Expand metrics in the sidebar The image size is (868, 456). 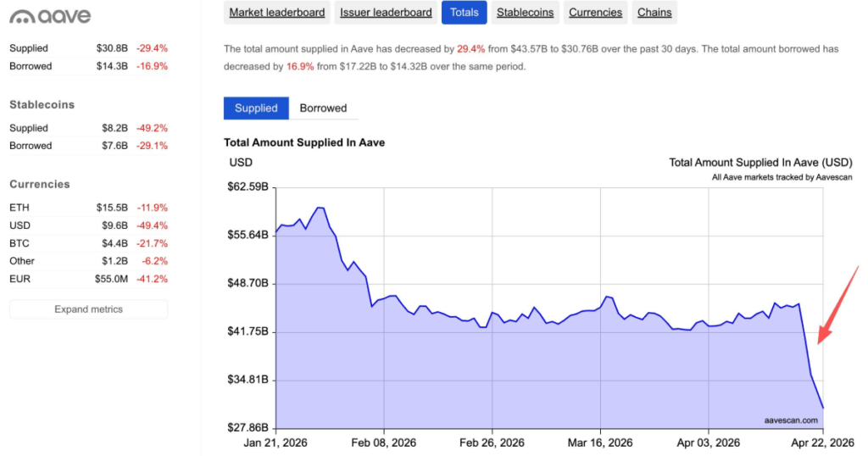[x=88, y=309]
